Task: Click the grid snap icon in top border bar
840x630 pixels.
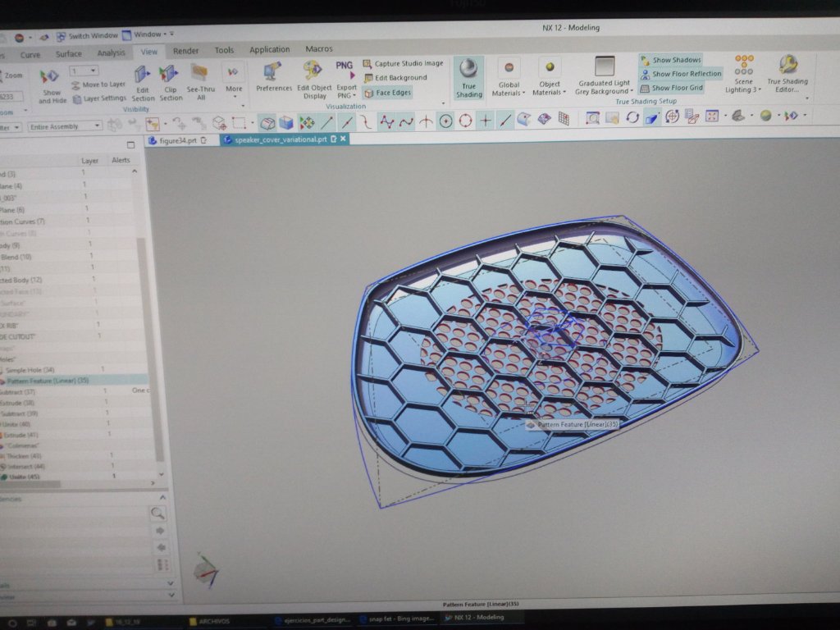Action: pyautogui.click(x=564, y=118)
